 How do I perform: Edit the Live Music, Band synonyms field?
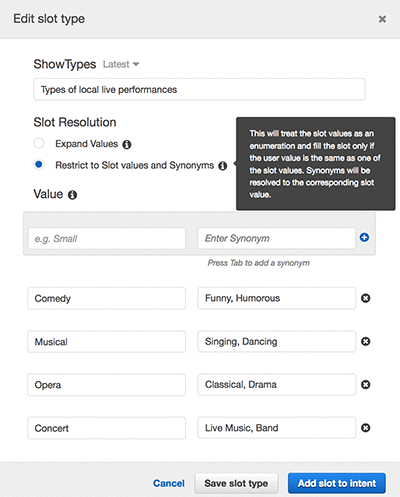coord(277,428)
